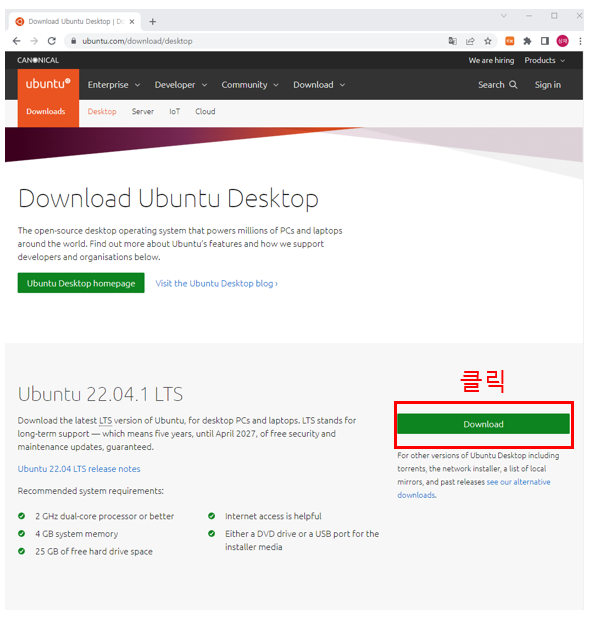Open Visit the Ubuntu Desktop blog link

[x=216, y=283]
